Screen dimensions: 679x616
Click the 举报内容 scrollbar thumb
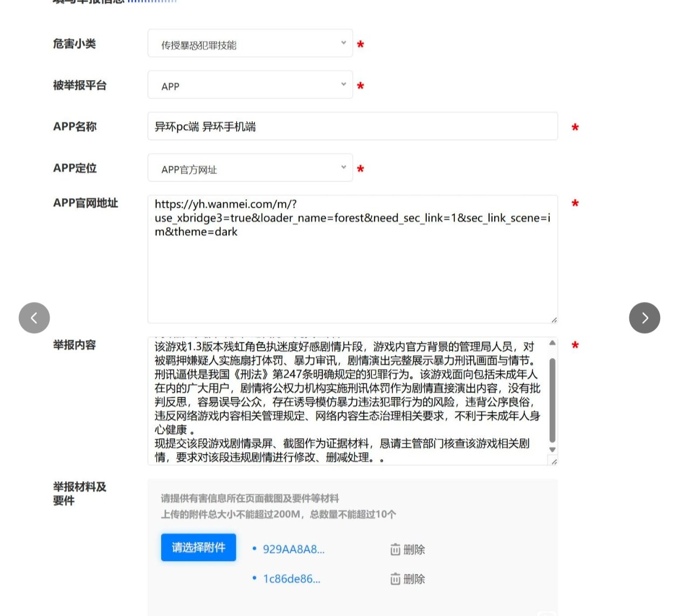point(552,400)
